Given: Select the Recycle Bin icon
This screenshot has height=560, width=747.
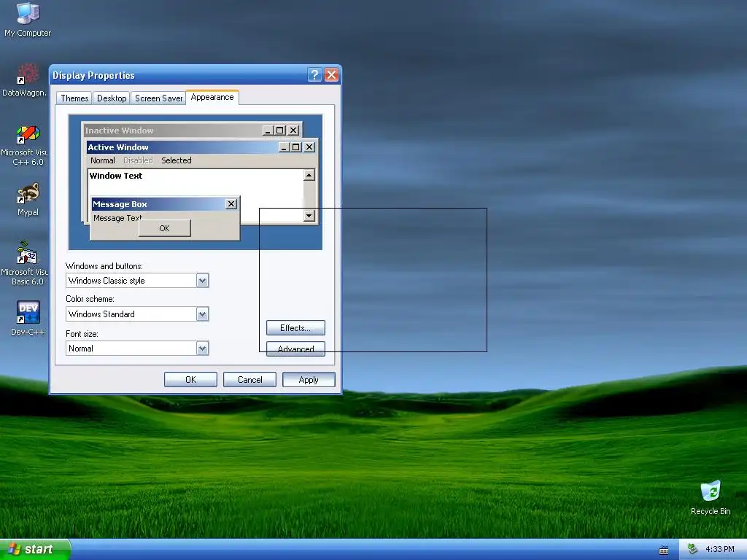Looking at the screenshot, I should [711, 497].
